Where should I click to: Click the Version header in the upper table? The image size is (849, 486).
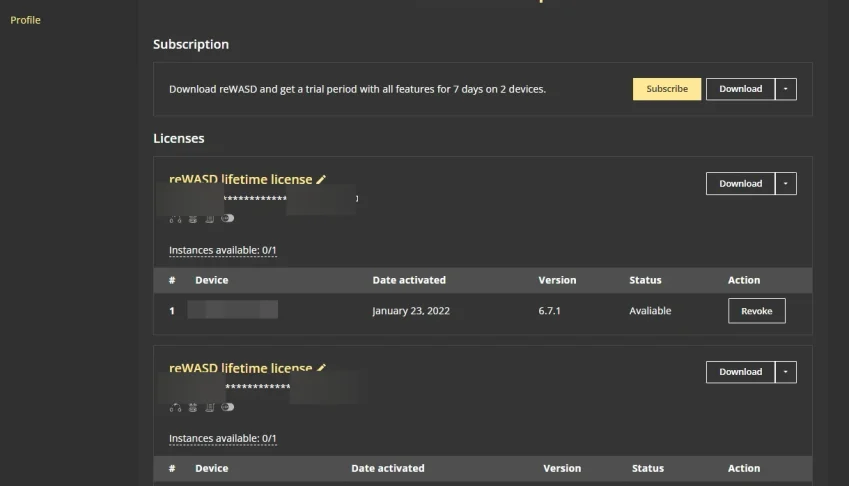[x=557, y=280]
